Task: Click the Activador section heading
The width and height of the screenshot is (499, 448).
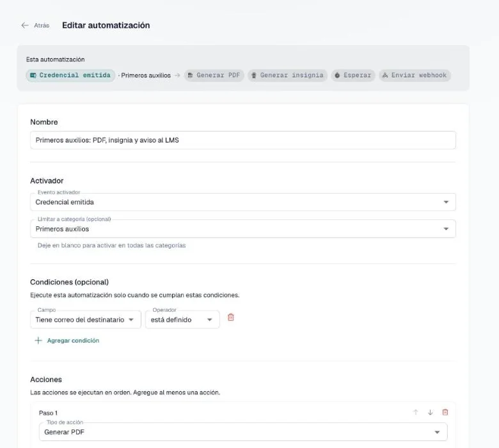Action: pyautogui.click(x=47, y=181)
